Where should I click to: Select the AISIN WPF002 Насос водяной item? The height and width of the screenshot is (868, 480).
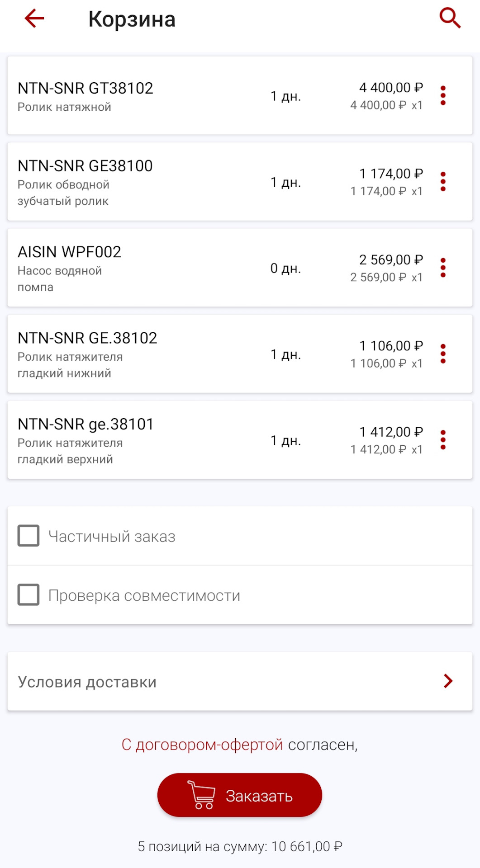(x=69, y=268)
